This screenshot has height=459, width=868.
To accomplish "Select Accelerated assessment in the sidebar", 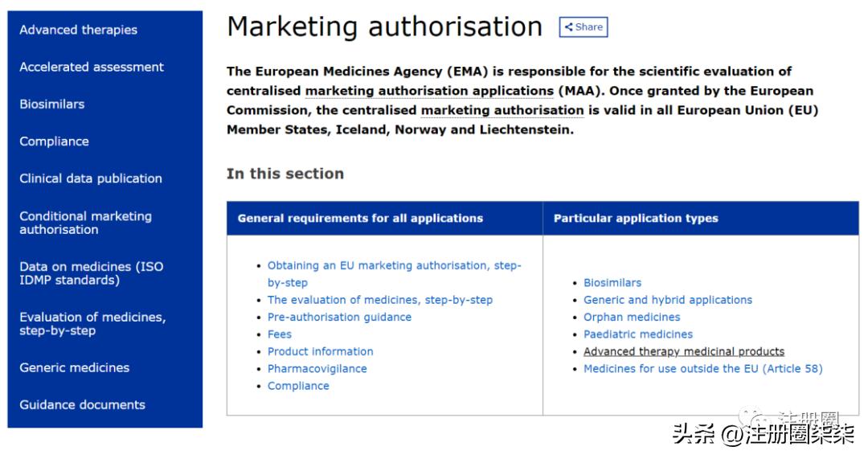I will click(92, 67).
